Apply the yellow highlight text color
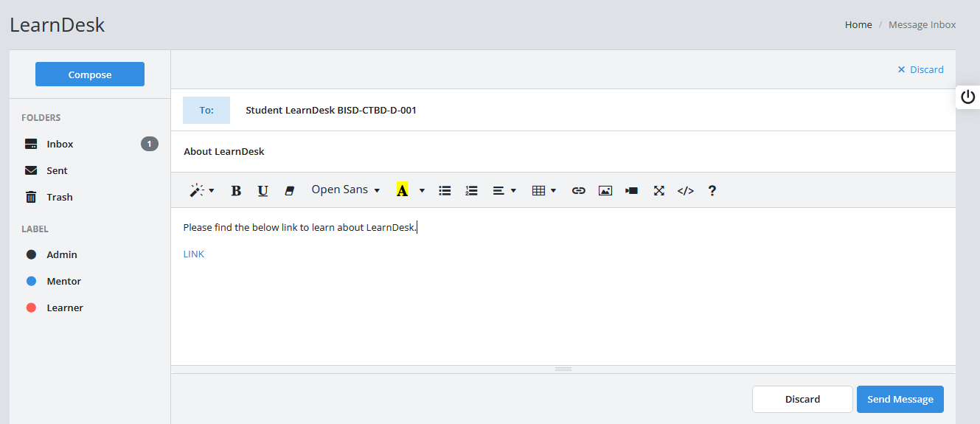 [x=402, y=190]
